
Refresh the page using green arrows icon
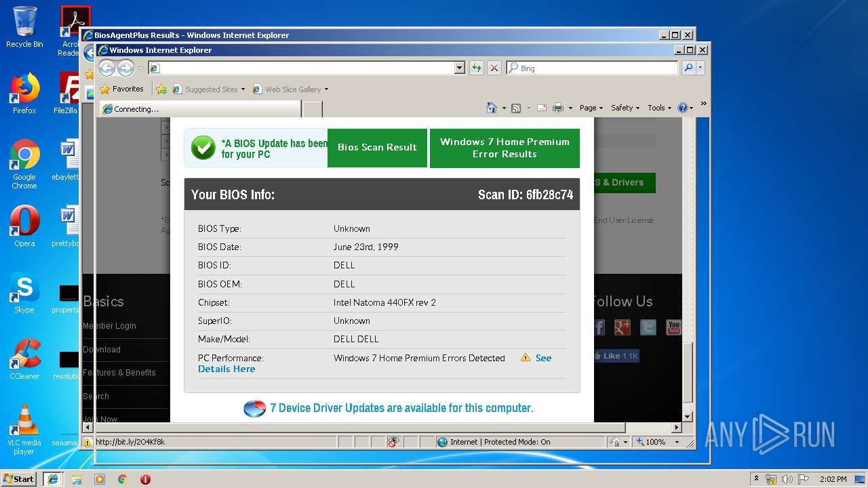point(477,68)
